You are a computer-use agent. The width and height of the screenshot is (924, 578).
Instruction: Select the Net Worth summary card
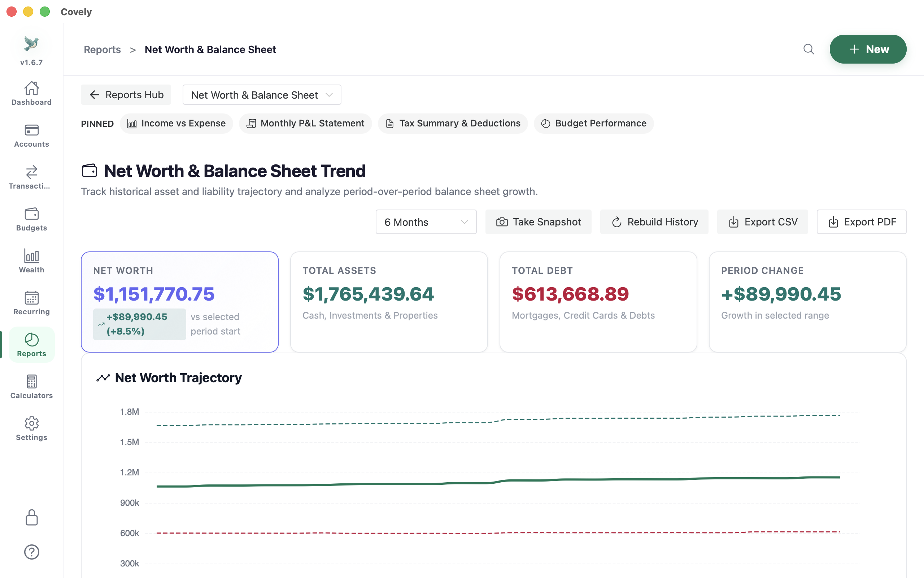click(x=180, y=302)
